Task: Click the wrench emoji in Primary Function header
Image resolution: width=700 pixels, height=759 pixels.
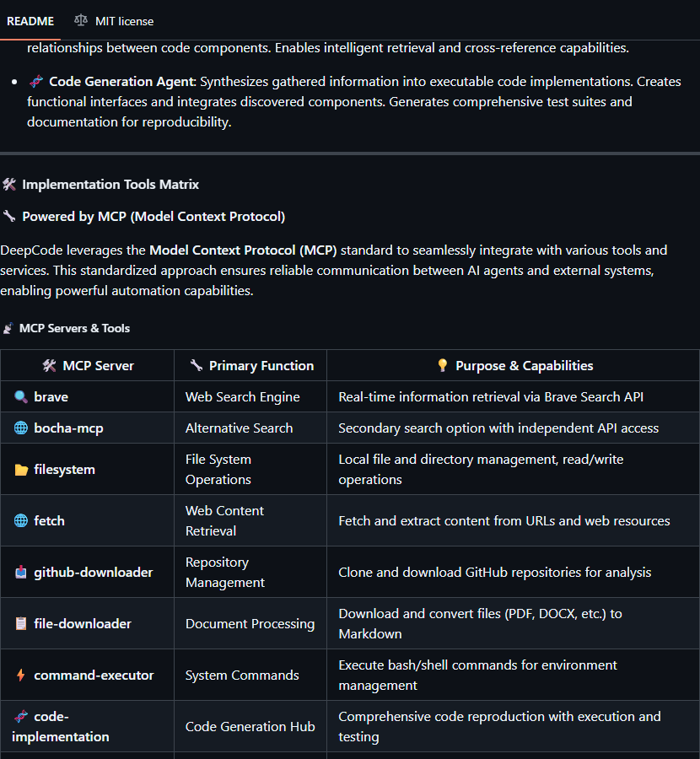Action: [196, 365]
